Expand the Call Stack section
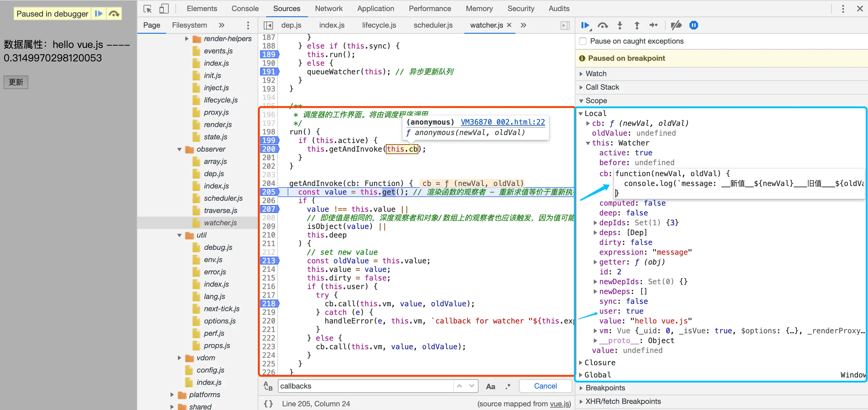The height and width of the screenshot is (410, 868). click(x=602, y=87)
